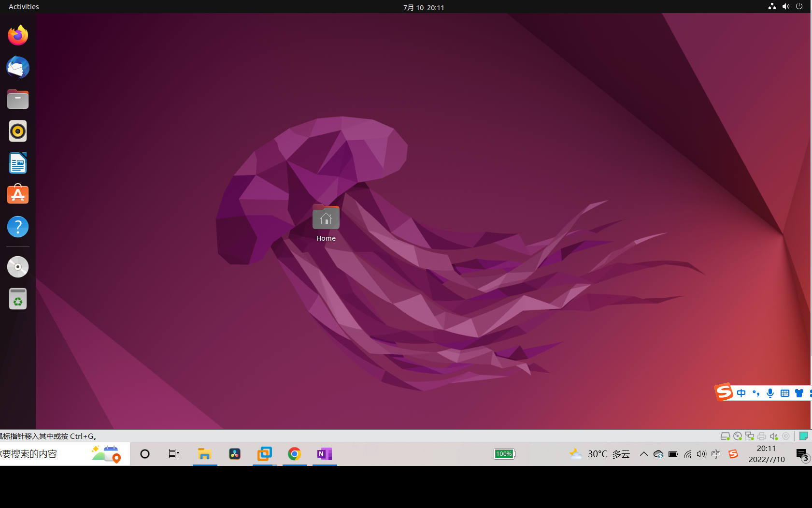
Task: Open the Ubuntu power menu icon
Action: [799, 6]
